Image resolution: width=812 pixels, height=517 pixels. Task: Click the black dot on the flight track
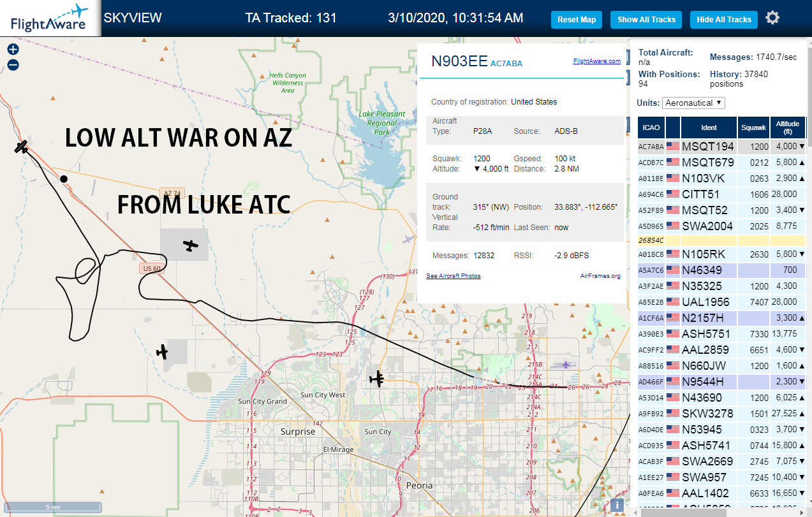[64, 178]
